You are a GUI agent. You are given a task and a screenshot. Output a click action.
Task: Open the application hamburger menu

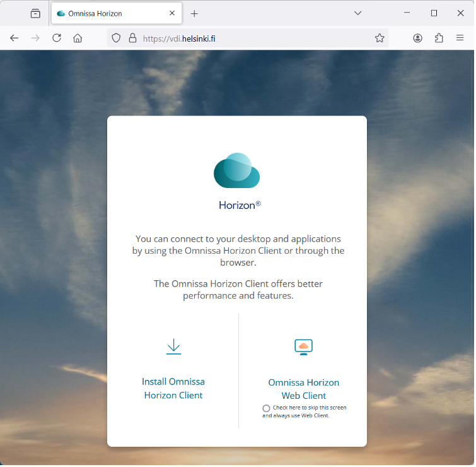(460, 38)
